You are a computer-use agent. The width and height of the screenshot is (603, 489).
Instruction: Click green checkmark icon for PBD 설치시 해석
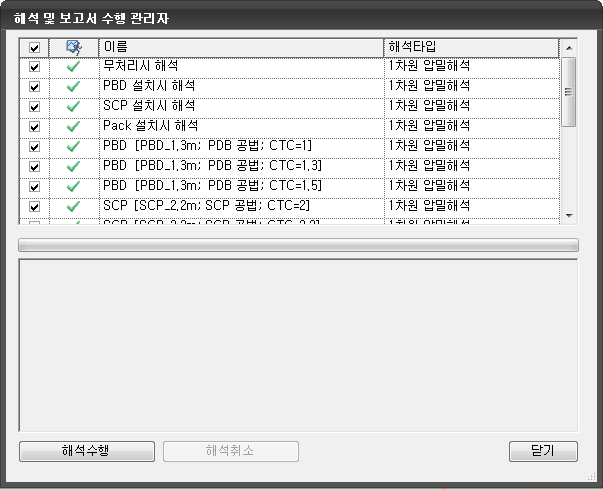pos(73,87)
